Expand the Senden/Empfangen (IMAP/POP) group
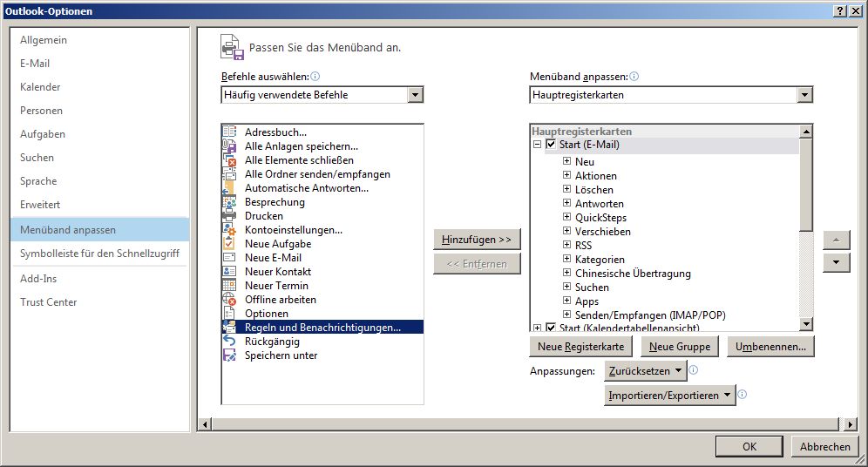Viewport: 868px width, 467px height. click(x=566, y=315)
